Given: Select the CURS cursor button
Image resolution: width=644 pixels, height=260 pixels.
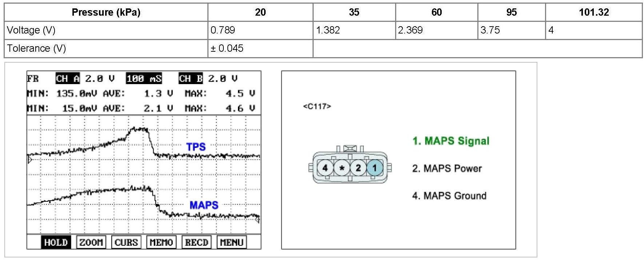Looking at the screenshot, I should [126, 243].
